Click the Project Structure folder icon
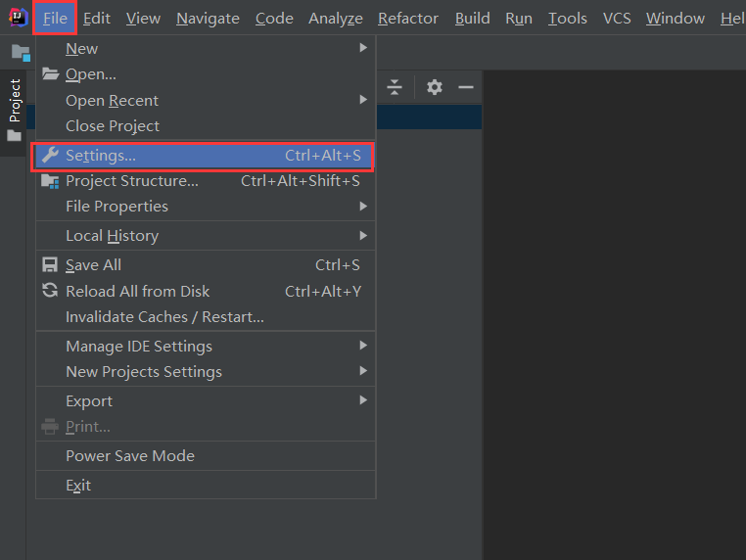The image size is (746, 560). point(50,181)
